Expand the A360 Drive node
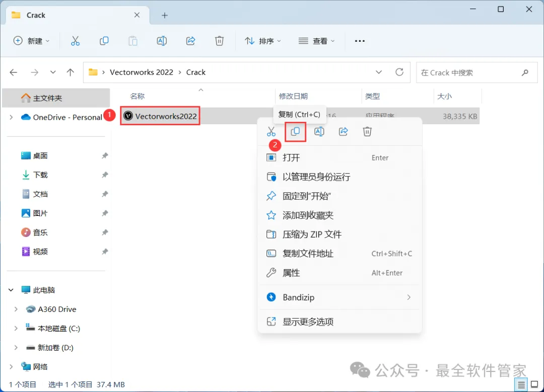544x392 pixels. pos(16,309)
